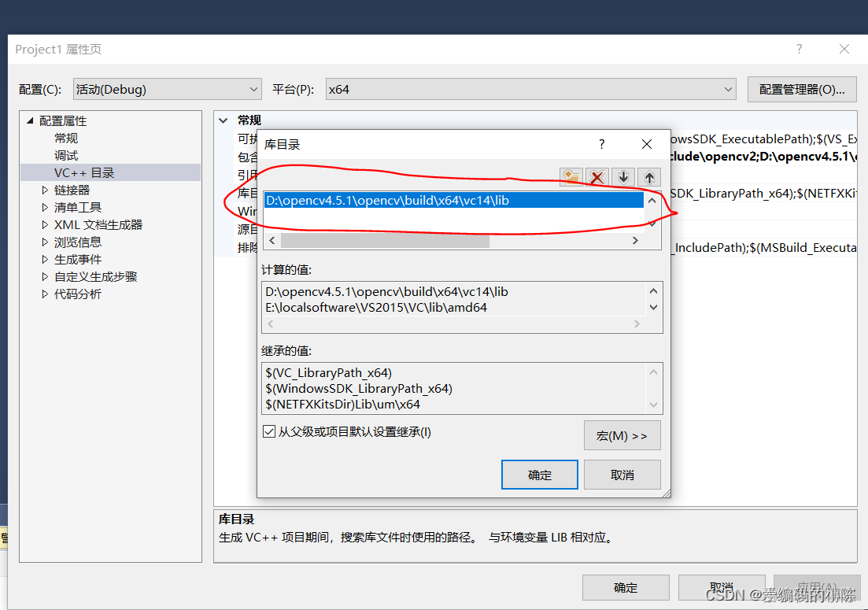Click 确定 button in the 库目录 dialog
This screenshot has width=868, height=610.
pyautogui.click(x=539, y=474)
